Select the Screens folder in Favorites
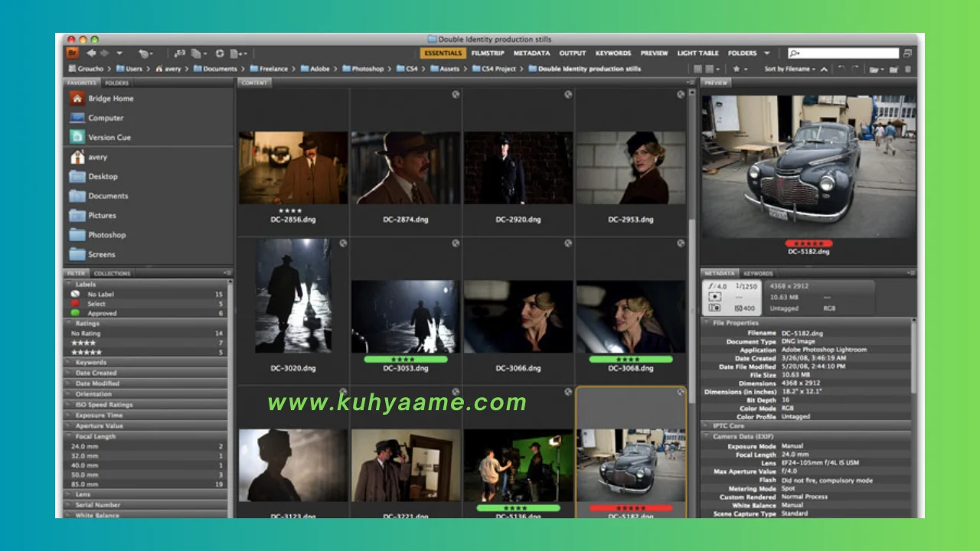Screen dimensions: 980x551 (x=93, y=255)
